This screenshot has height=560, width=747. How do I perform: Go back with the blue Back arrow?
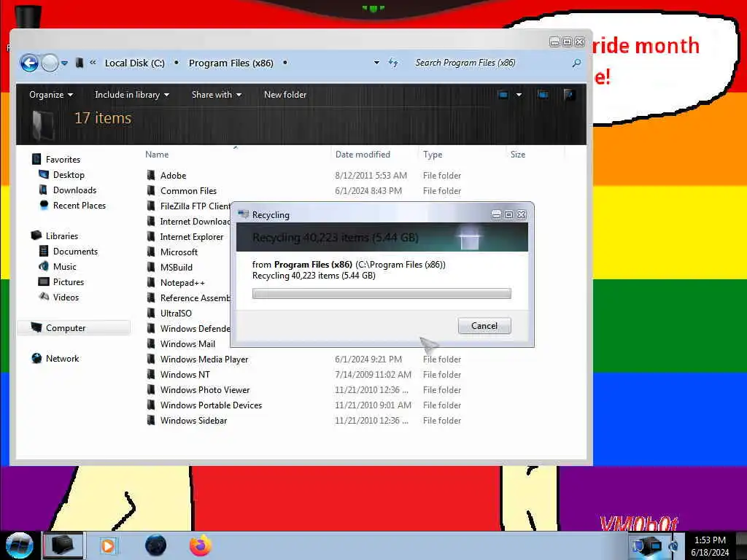point(29,63)
